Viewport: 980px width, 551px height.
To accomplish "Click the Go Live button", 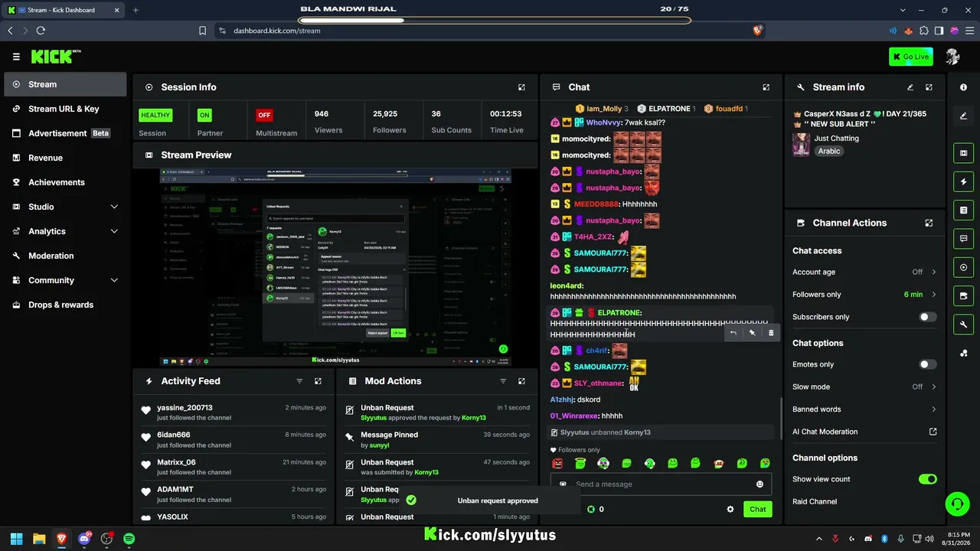I will click(x=911, y=57).
